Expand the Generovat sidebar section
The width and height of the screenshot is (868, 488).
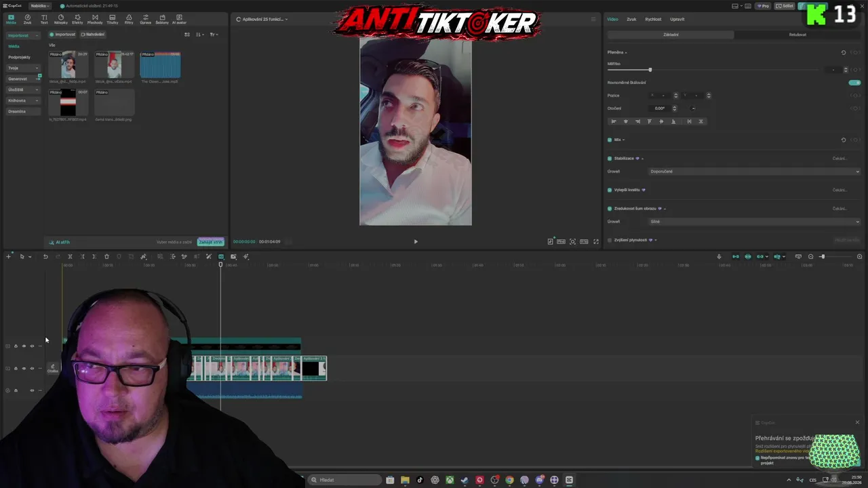tap(22, 79)
